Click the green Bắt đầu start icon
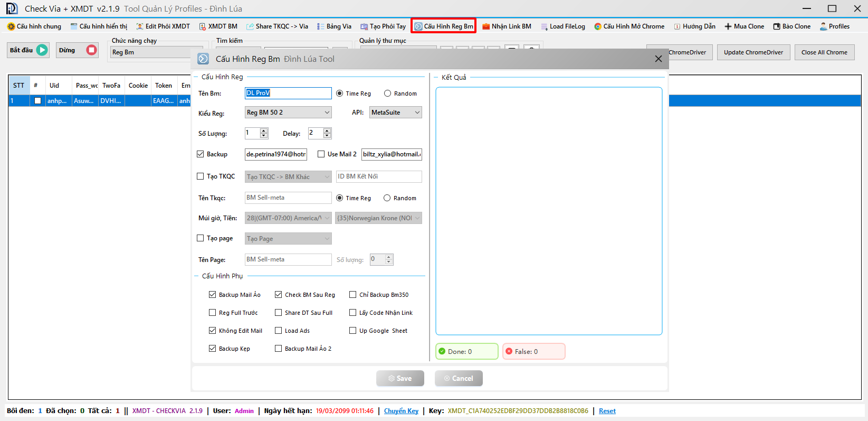Screen dimensions: 868x421 coord(42,50)
